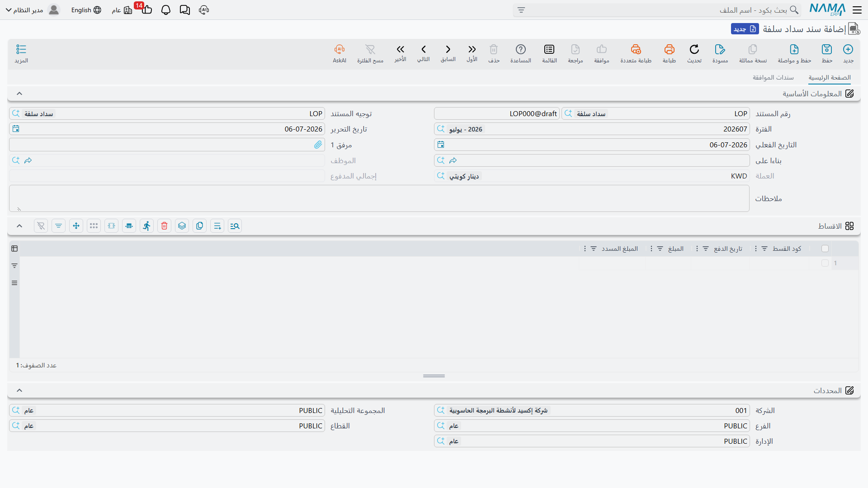Go to previous record with السابق
The image size is (868, 488).
tap(448, 53)
